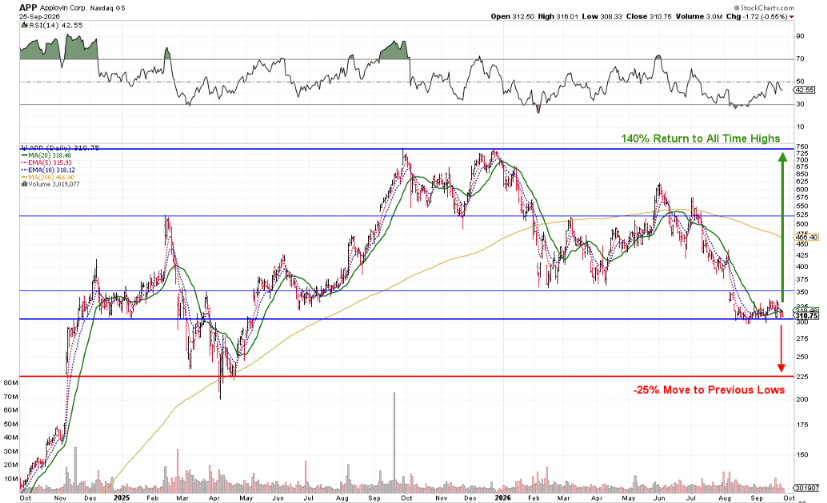The image size is (827, 503).
Task: Click the tallest gray volume spike bar
Action: click(394, 442)
